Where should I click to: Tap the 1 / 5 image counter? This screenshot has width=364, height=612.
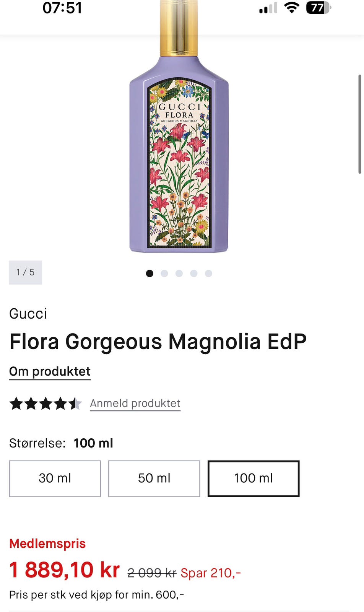pos(25,272)
